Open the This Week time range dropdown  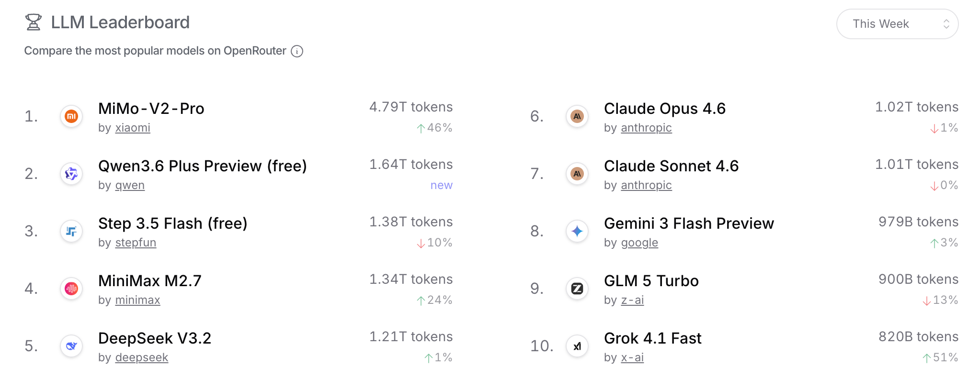tap(897, 24)
